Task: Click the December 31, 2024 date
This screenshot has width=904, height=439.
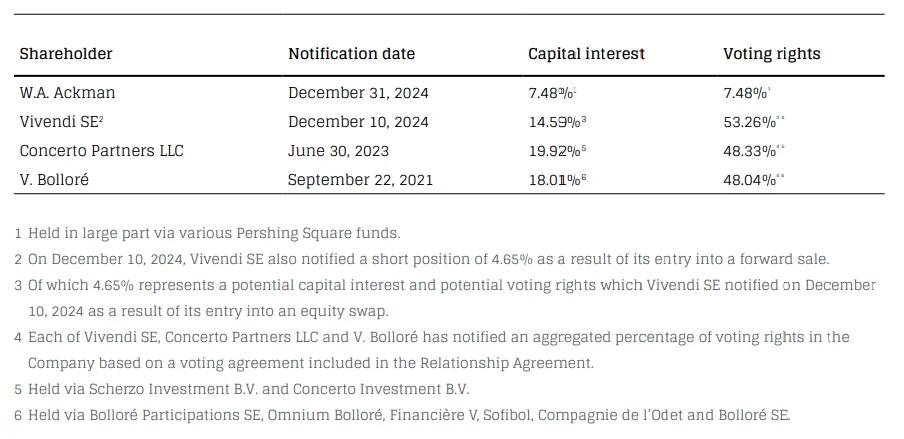Action: pos(358,93)
